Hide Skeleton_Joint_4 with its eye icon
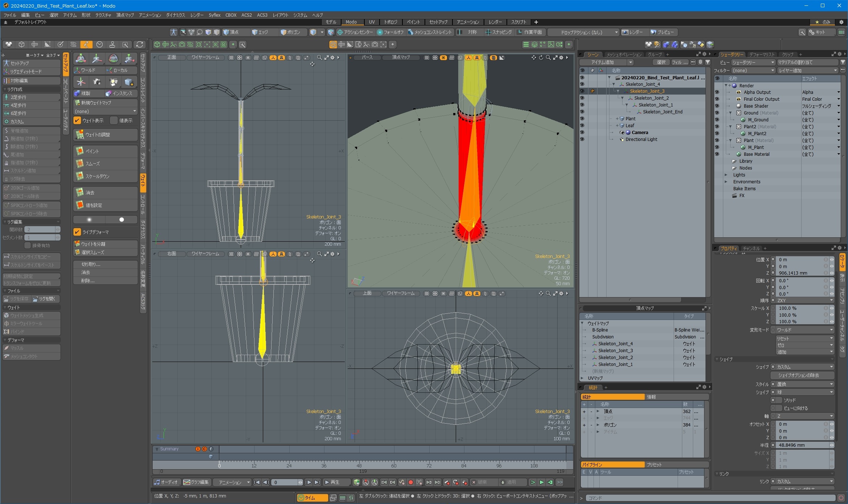The width and height of the screenshot is (848, 504). 582,84
